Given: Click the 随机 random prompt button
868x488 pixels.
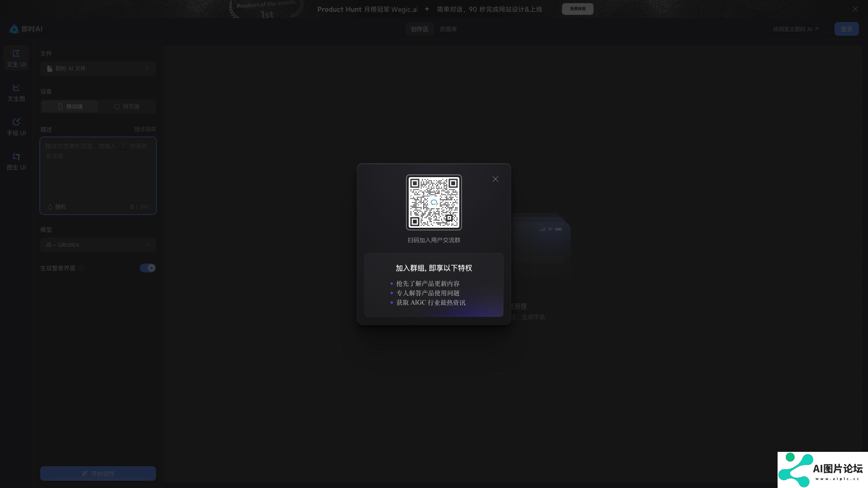Looking at the screenshot, I should click(x=57, y=207).
